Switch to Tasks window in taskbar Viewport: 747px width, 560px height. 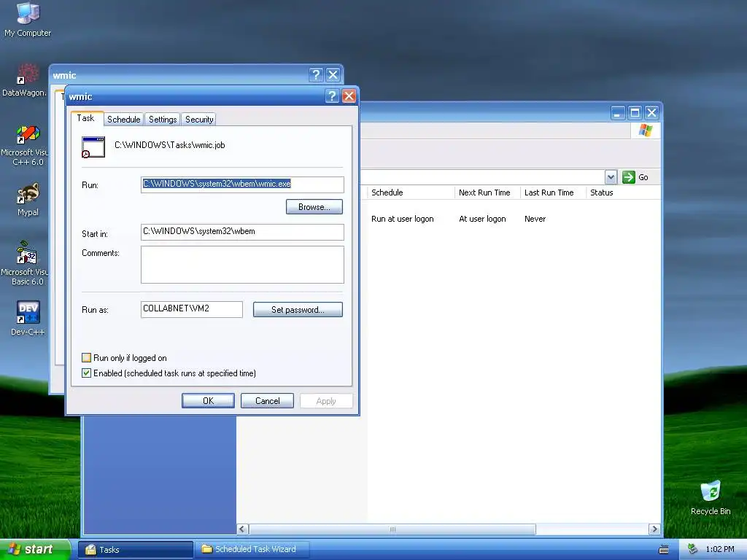[x=135, y=550]
